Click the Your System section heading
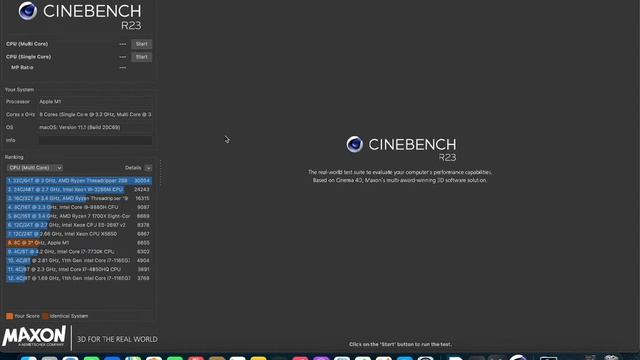This screenshot has height=360, width=640. tap(20, 90)
